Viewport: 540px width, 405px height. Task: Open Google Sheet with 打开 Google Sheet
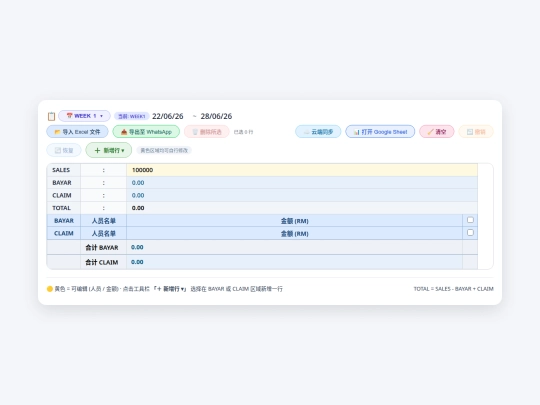[380, 132]
